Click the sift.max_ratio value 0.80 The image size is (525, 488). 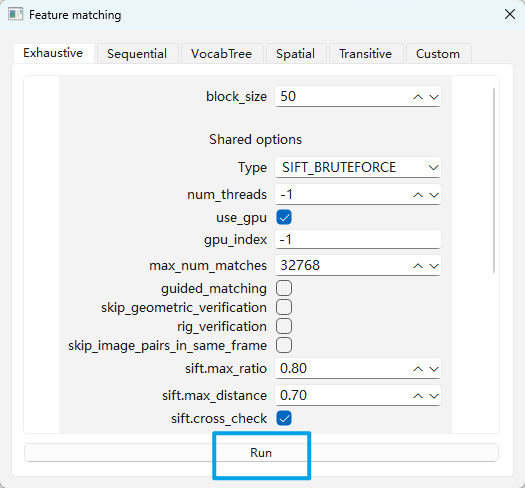point(293,368)
